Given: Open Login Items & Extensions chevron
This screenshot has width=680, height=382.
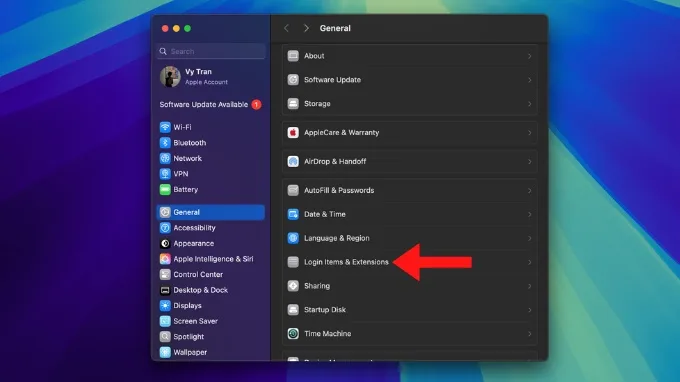Looking at the screenshot, I should click(530, 262).
